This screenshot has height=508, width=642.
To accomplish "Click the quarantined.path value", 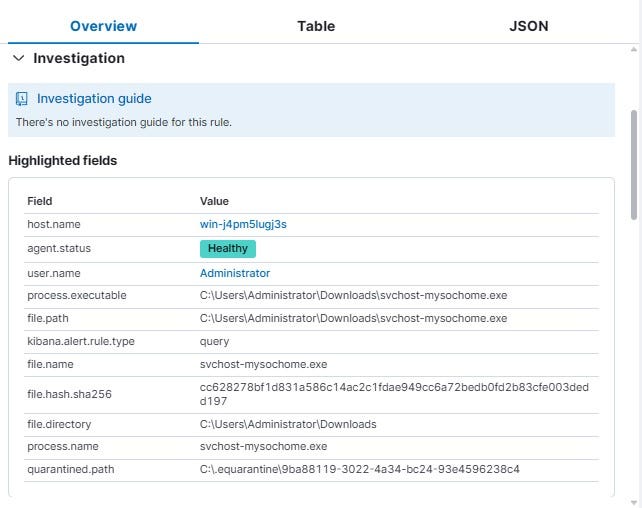I will 359,469.
